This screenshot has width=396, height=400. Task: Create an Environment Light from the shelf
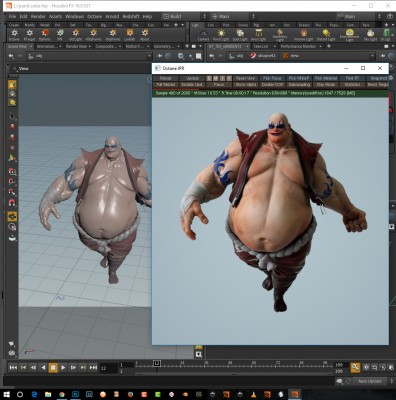pos(349,33)
